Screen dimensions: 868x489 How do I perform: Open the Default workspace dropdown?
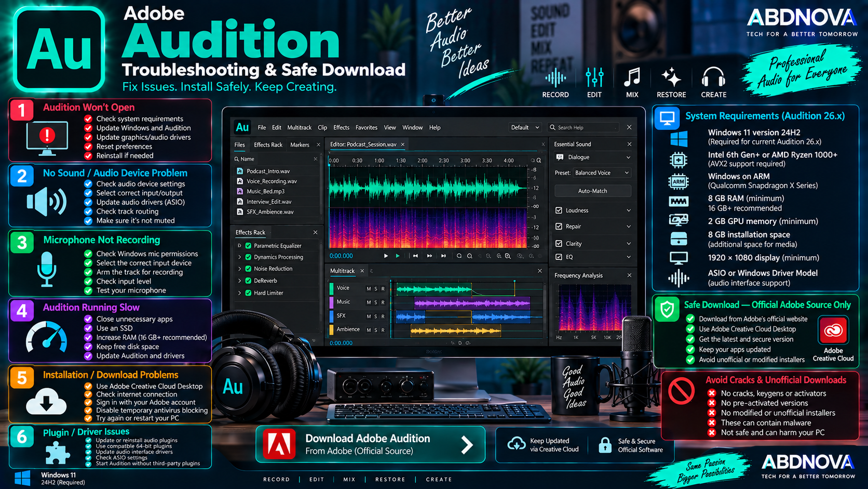pos(525,127)
